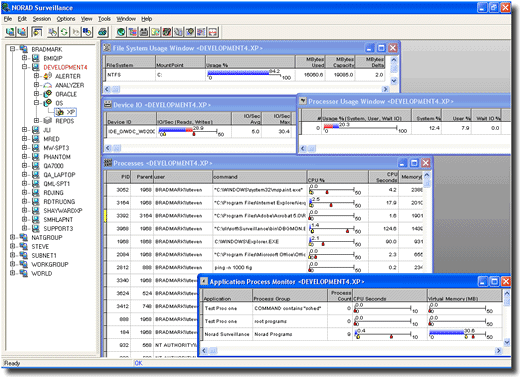The height and width of the screenshot is (377, 521).
Task: Select the WORKGROUP node in tree
Action: coord(50,264)
